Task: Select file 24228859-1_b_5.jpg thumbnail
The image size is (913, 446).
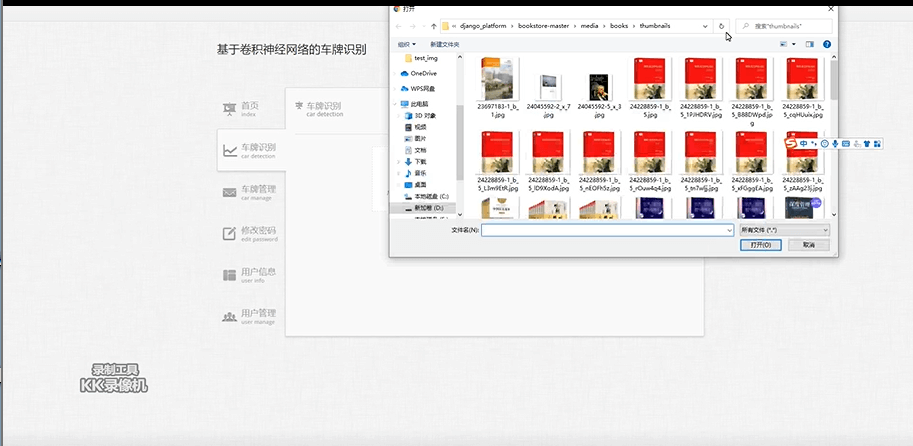Action: coord(650,79)
